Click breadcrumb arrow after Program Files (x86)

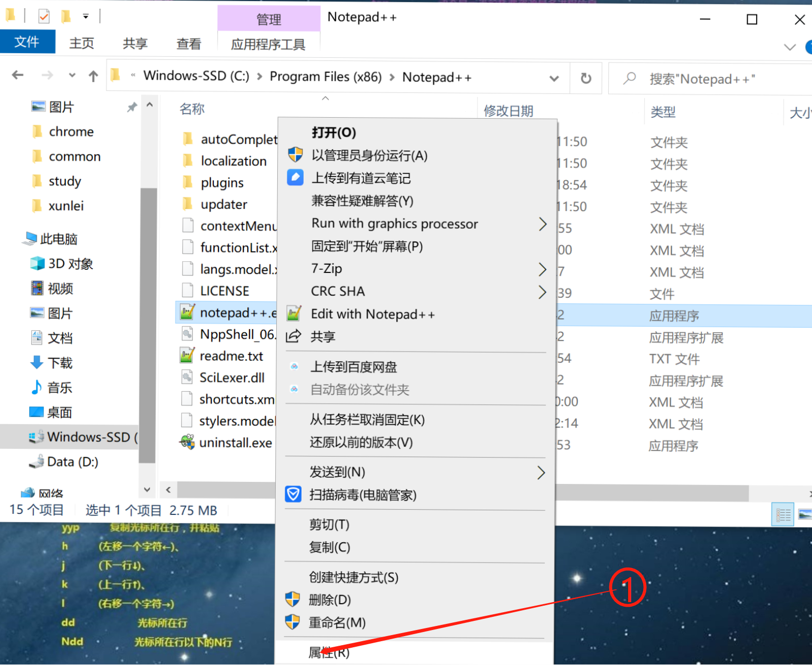pyautogui.click(x=392, y=77)
